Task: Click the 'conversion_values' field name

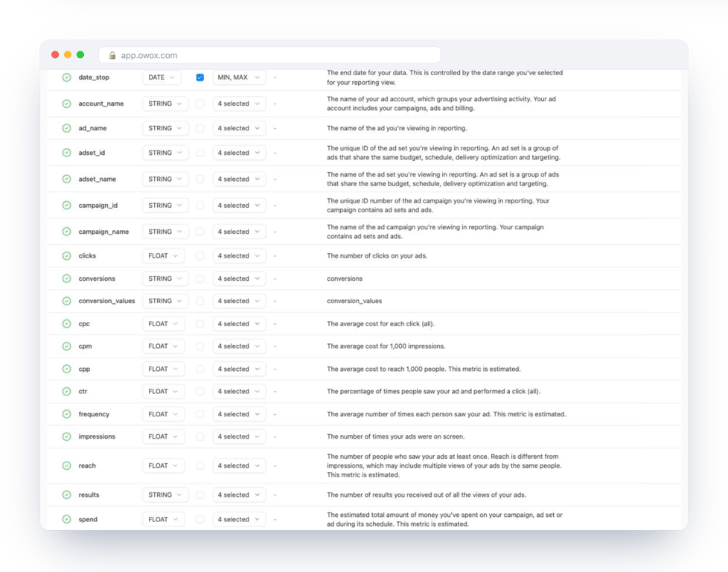Action: [x=106, y=301]
